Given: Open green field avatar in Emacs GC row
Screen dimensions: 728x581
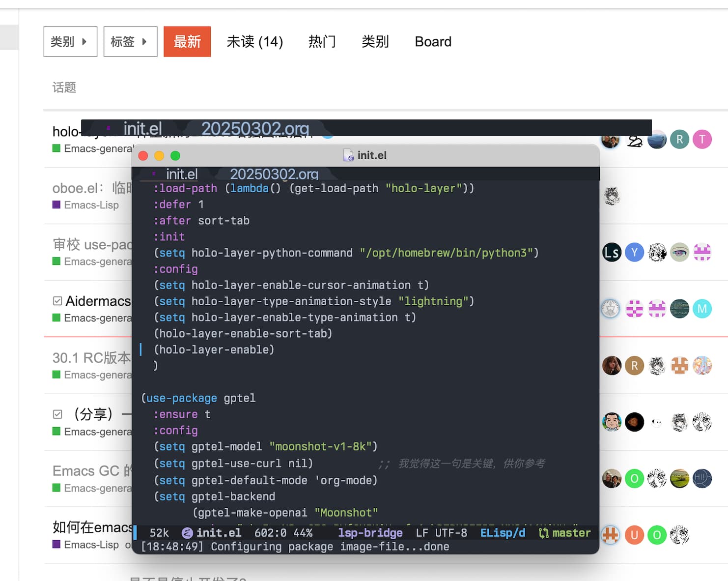Looking at the screenshot, I should pyautogui.click(x=680, y=479).
